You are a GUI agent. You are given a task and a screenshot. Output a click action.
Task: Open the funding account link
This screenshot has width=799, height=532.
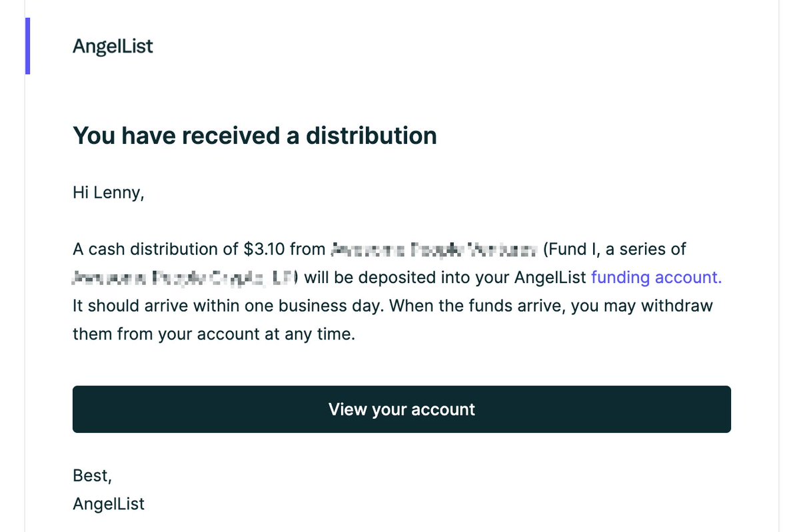click(656, 278)
